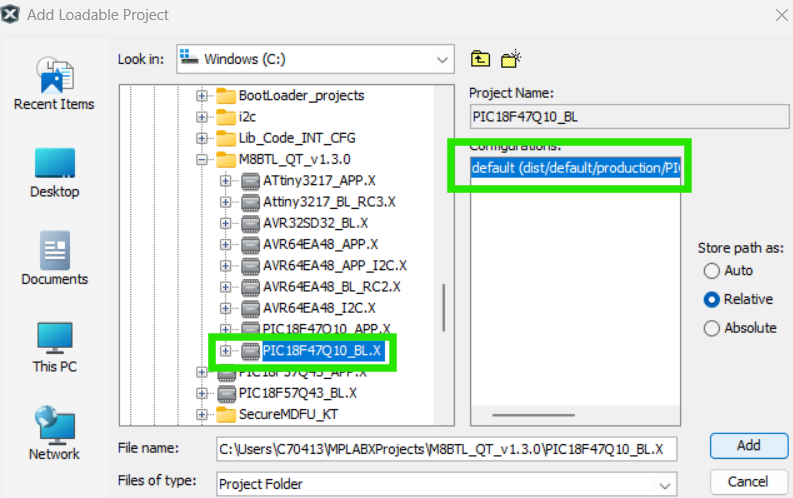This screenshot has width=793, height=498.
Task: Go to Desktop location
Action: (54, 171)
